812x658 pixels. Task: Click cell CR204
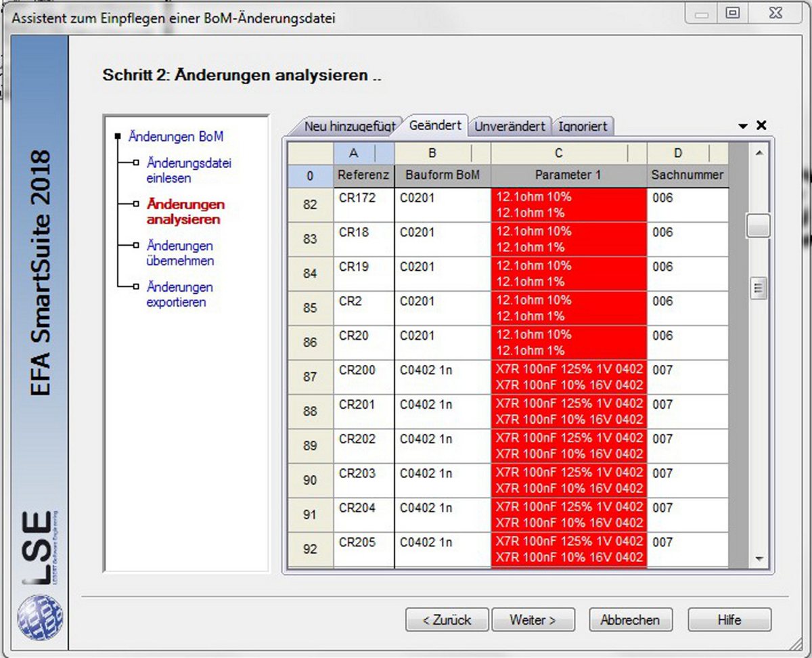click(x=364, y=515)
